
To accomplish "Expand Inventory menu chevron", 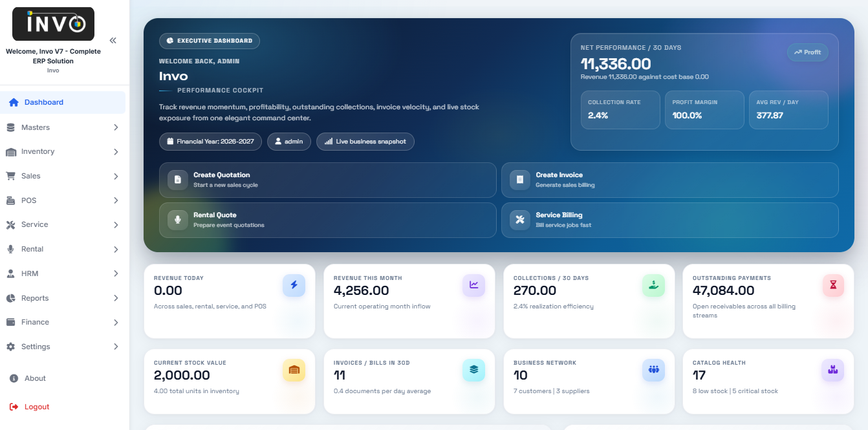I will point(116,152).
